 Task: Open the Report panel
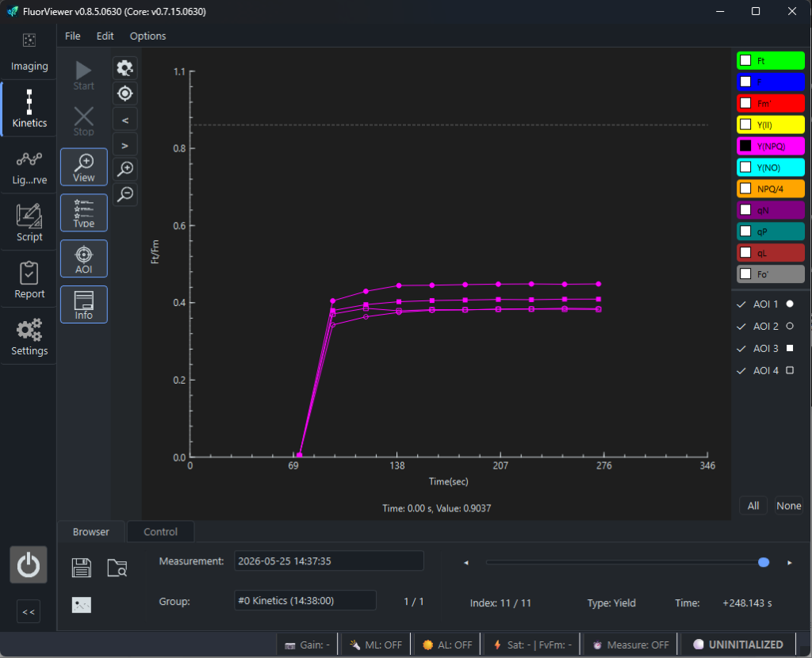click(x=29, y=280)
